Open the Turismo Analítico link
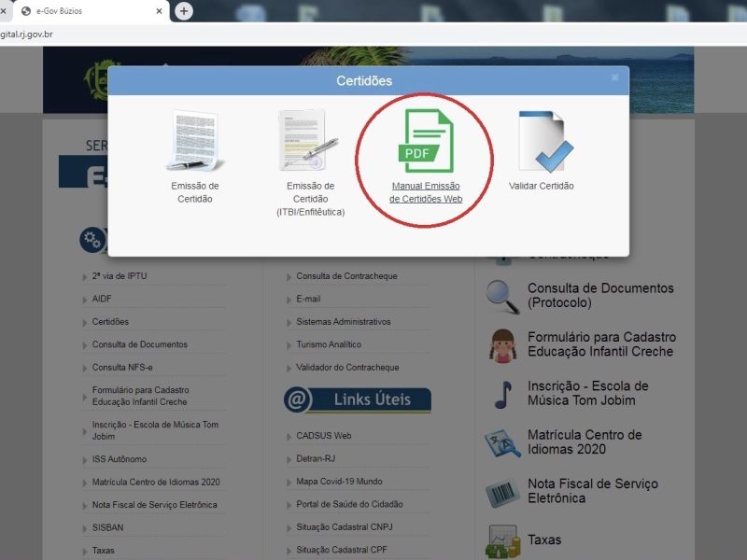The width and height of the screenshot is (747, 560). (x=329, y=344)
